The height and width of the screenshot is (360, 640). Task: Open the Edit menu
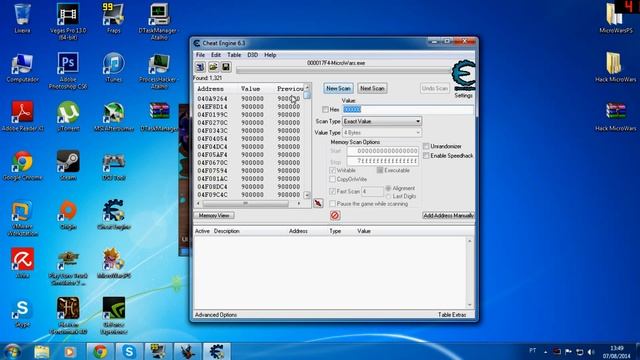coord(216,55)
